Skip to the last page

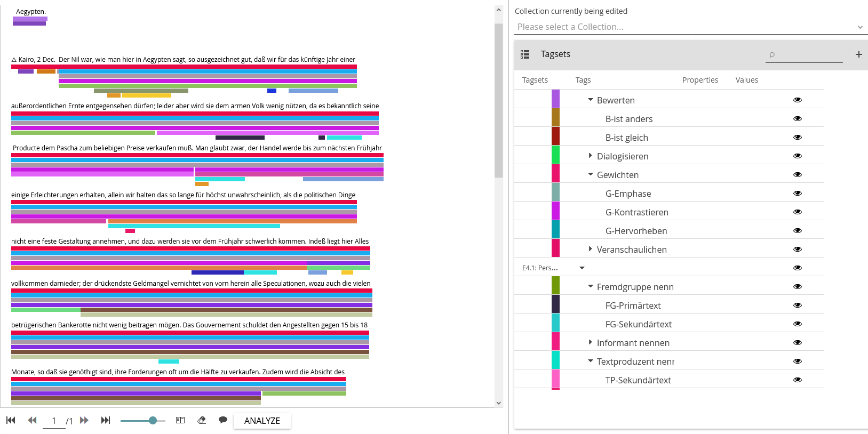click(106, 420)
